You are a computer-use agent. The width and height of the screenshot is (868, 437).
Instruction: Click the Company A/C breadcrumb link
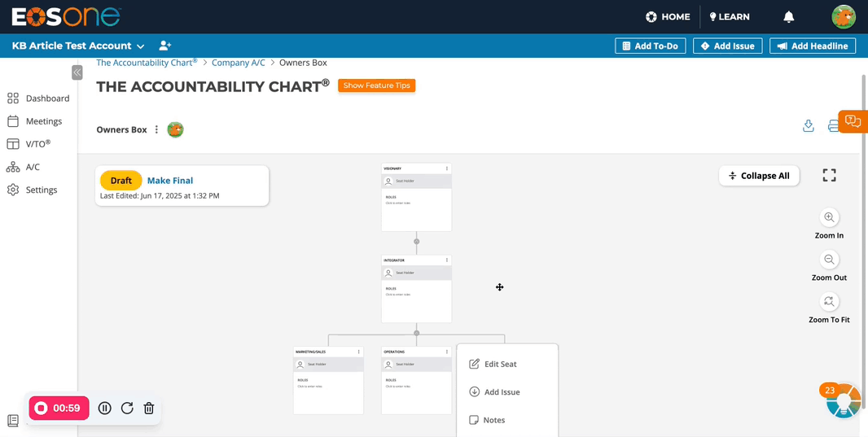(x=239, y=63)
